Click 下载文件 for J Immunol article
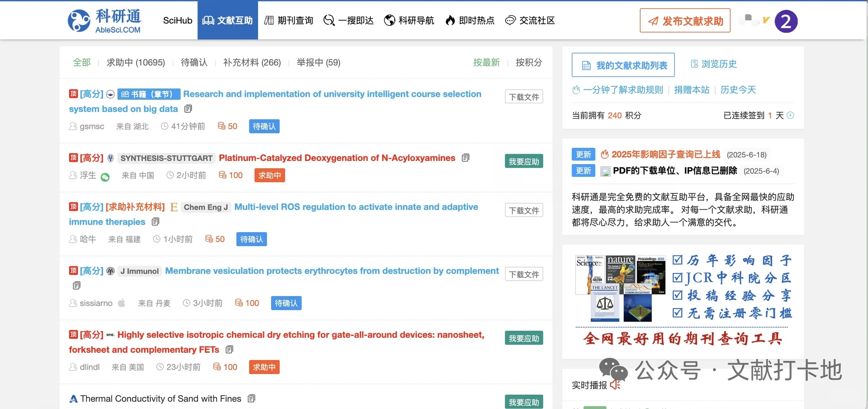This screenshot has width=868, height=409. 524,275
